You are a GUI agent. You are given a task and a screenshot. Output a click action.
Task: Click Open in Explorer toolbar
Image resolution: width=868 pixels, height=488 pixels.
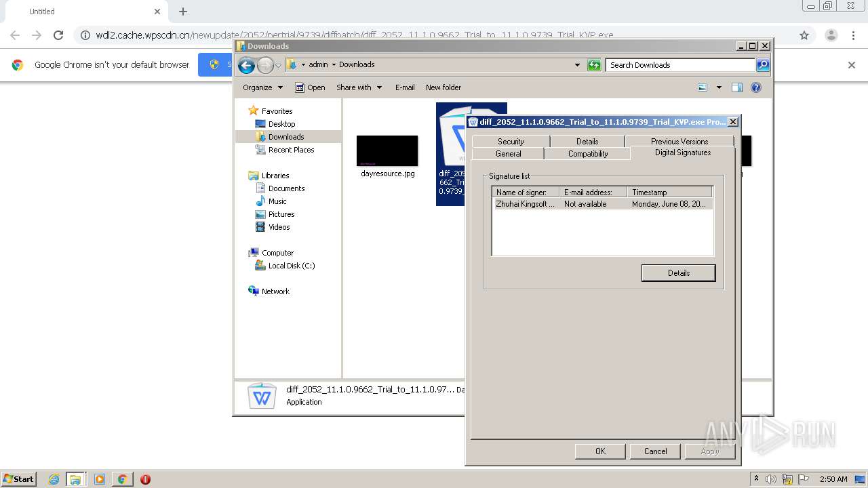point(311,87)
